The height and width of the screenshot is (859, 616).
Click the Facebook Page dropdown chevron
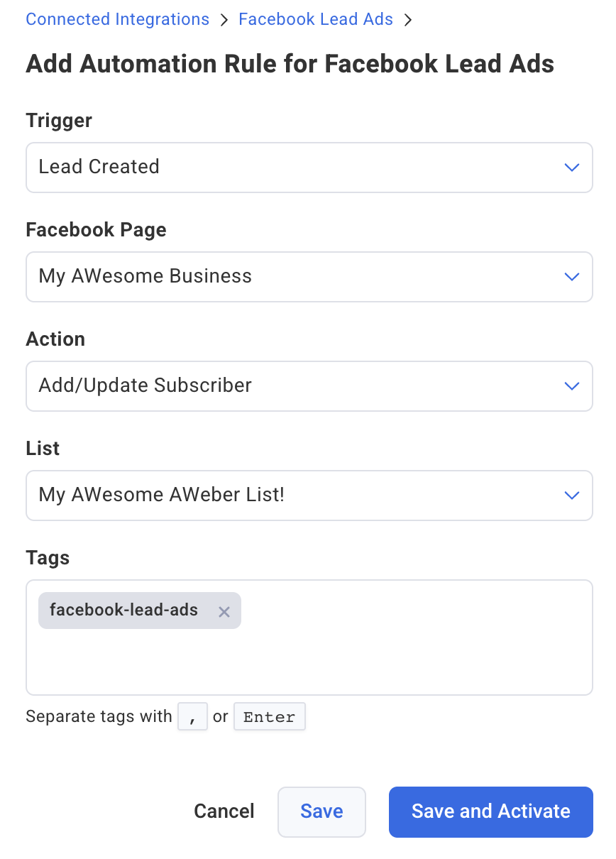pos(572,277)
